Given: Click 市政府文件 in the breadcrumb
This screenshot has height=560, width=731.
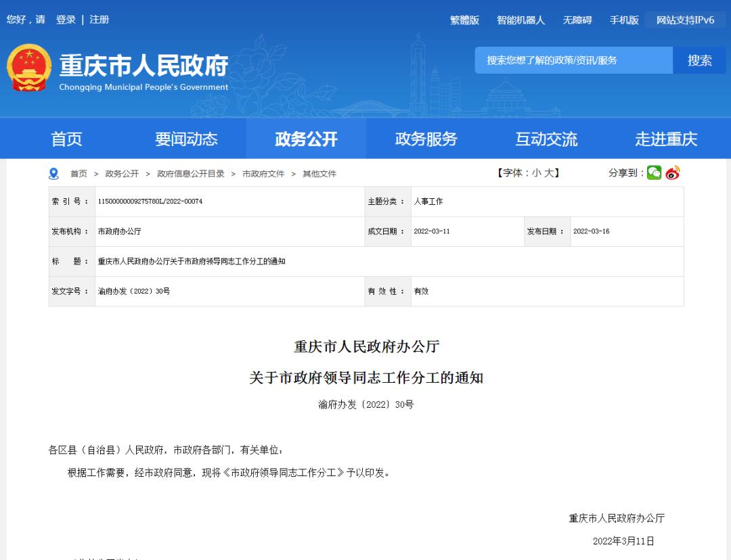Looking at the screenshot, I should click(263, 174).
